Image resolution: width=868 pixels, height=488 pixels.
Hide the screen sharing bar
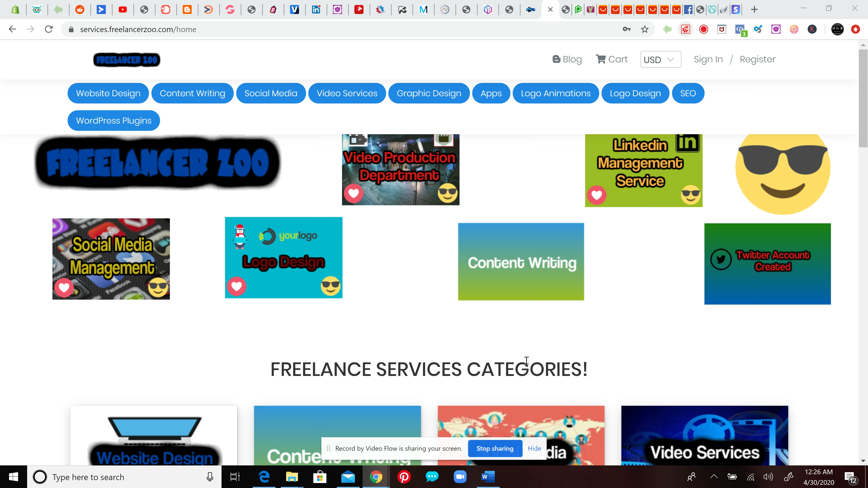coord(534,448)
